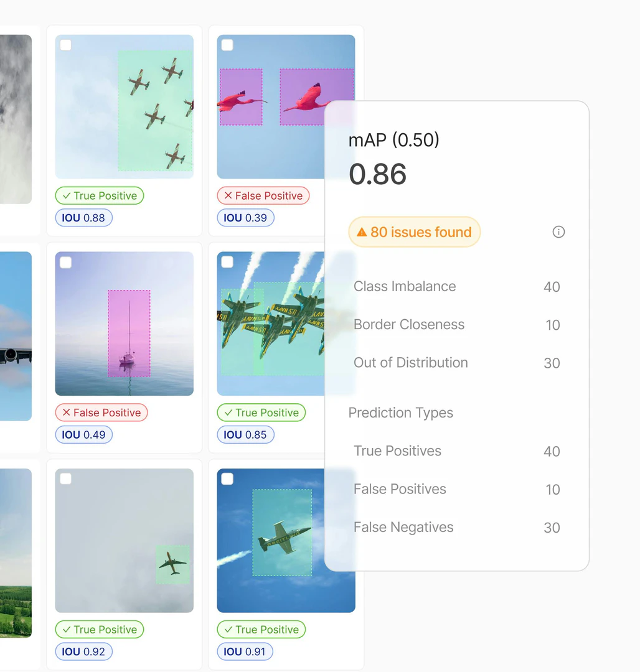Expand the Class Imbalance issue row

(x=405, y=287)
